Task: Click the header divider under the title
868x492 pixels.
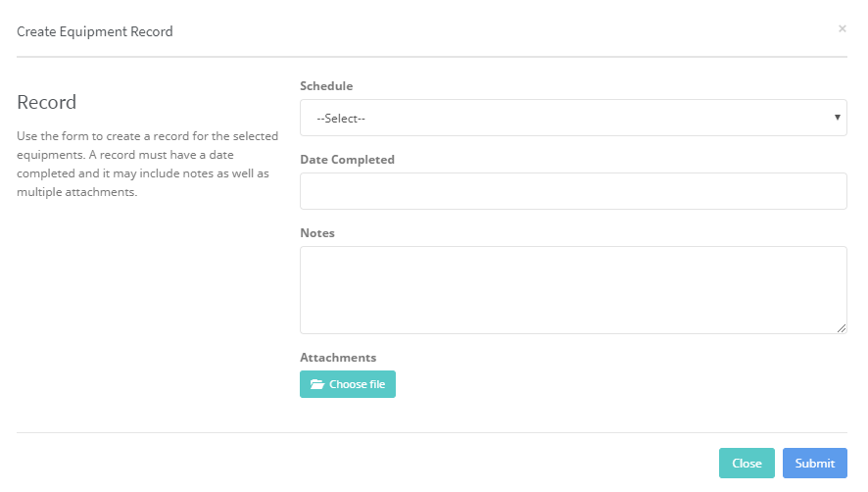Action: [432, 57]
